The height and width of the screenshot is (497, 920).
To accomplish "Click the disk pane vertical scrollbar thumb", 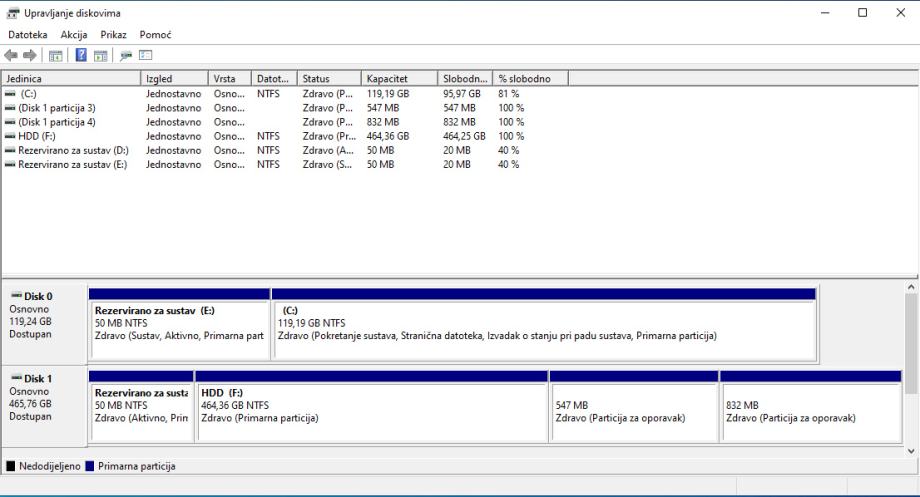I will pyautogui.click(x=911, y=345).
